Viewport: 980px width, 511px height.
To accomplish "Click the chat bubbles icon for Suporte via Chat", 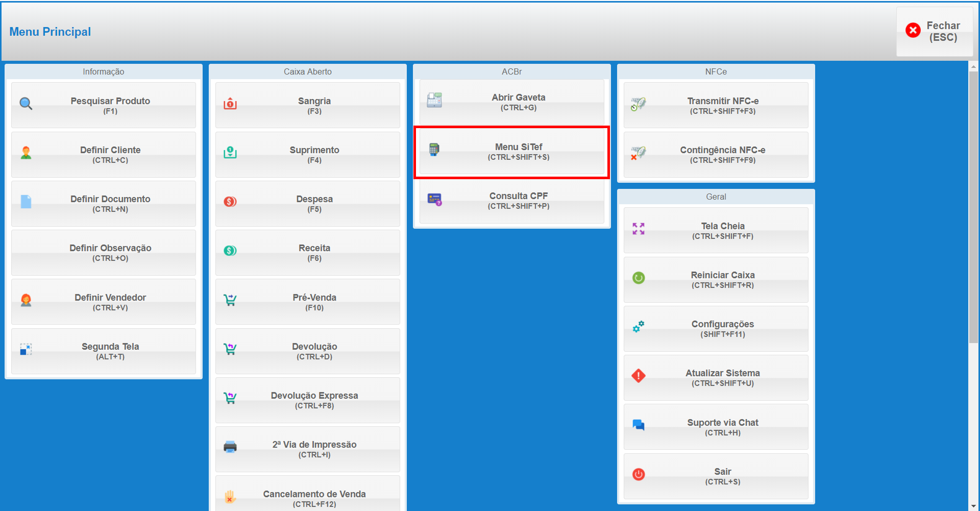I will tap(639, 425).
